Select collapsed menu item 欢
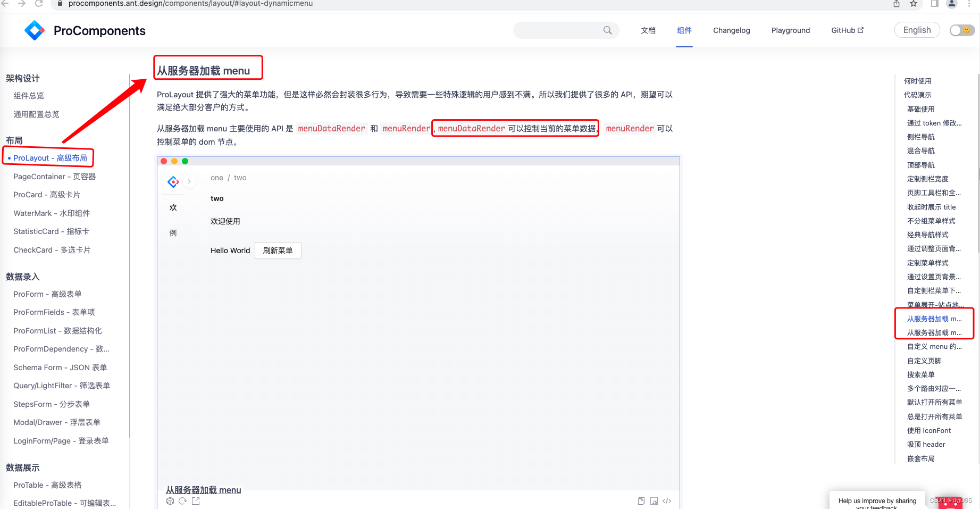980x509 pixels. [173, 207]
